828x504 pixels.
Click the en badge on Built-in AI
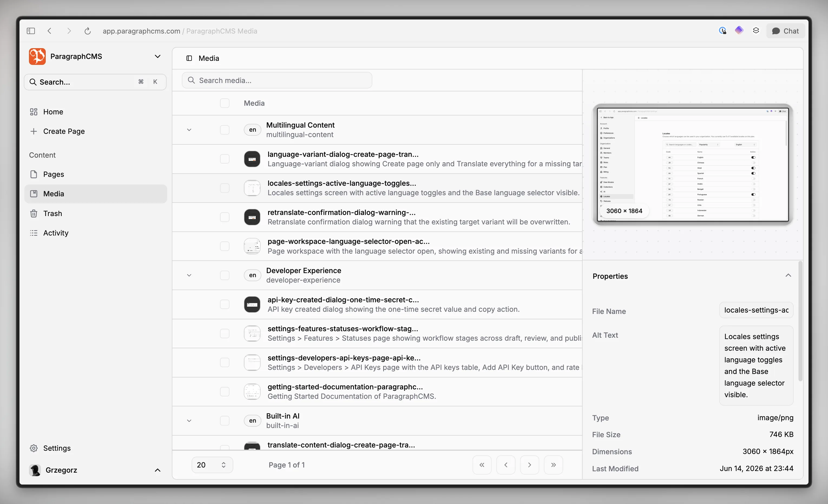(252, 421)
